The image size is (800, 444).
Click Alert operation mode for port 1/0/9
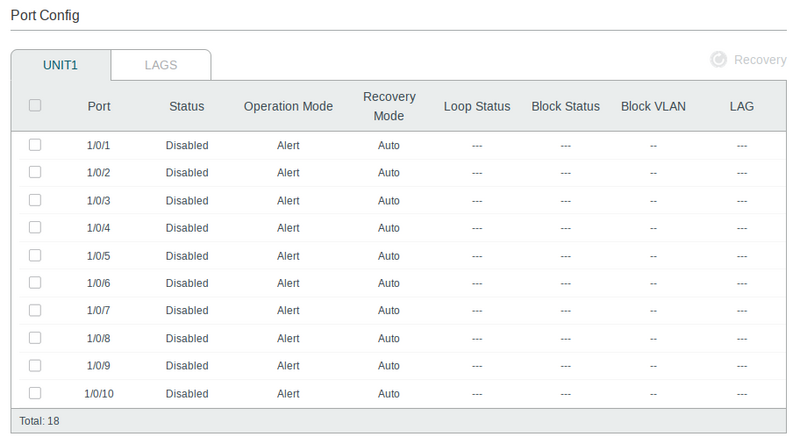click(288, 365)
